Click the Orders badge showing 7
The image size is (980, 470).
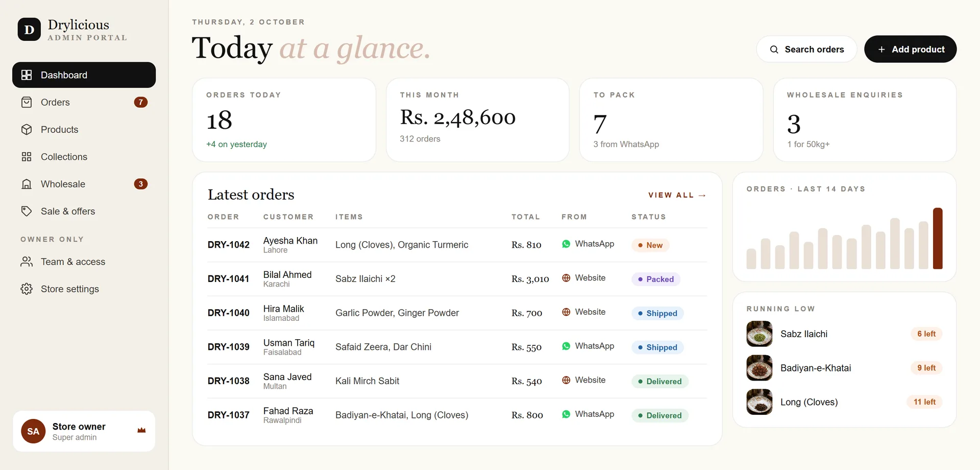tap(141, 102)
